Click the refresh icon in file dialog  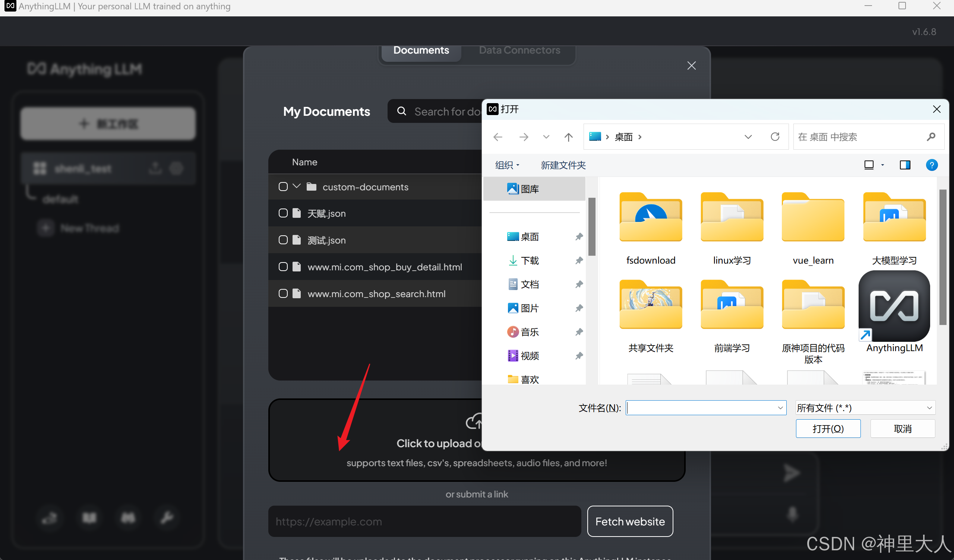pos(775,137)
